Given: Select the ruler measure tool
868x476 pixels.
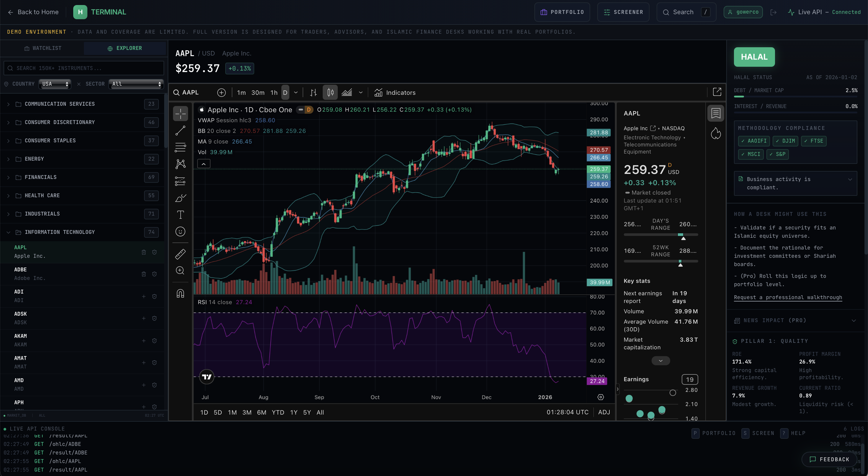Looking at the screenshot, I should click(x=180, y=254).
